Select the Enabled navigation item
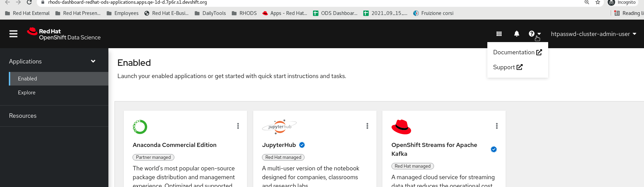 [28, 79]
